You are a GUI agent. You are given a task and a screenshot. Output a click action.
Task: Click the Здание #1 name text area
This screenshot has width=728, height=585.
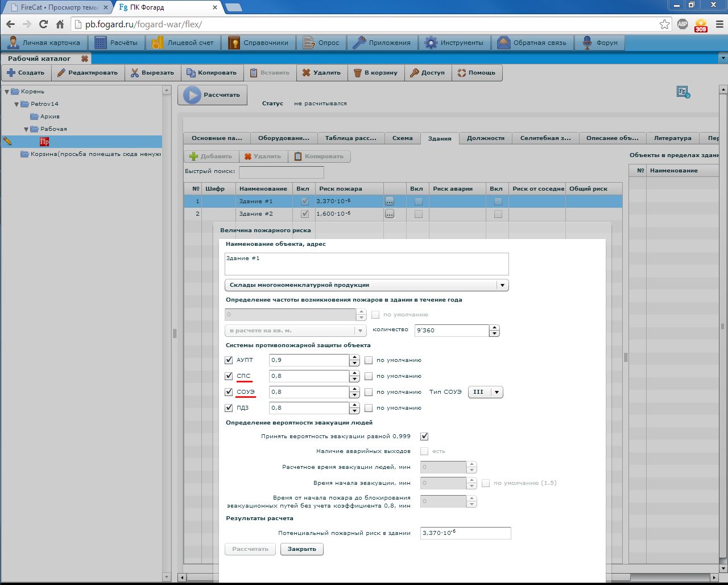367,264
